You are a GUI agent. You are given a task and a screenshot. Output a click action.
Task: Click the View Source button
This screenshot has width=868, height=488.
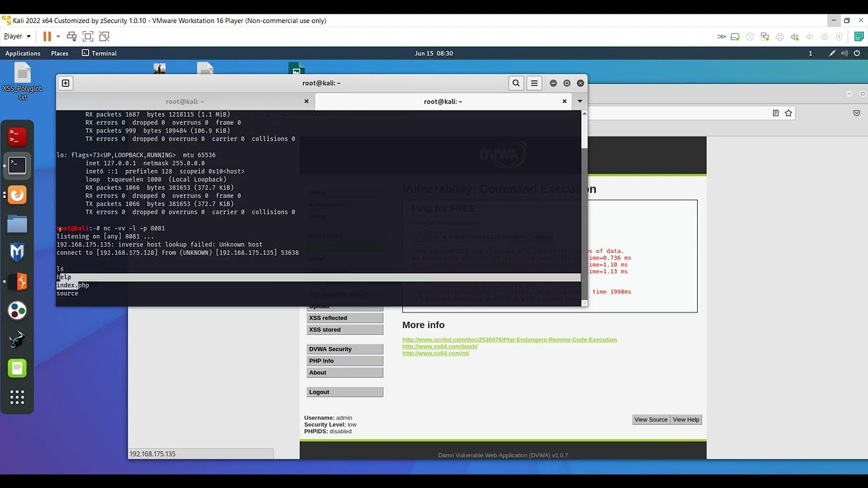coord(651,420)
